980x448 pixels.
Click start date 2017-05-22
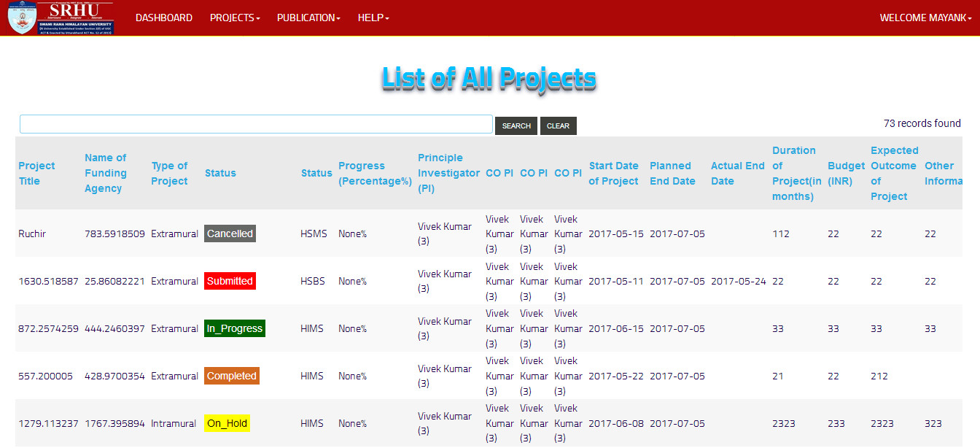pyautogui.click(x=616, y=376)
